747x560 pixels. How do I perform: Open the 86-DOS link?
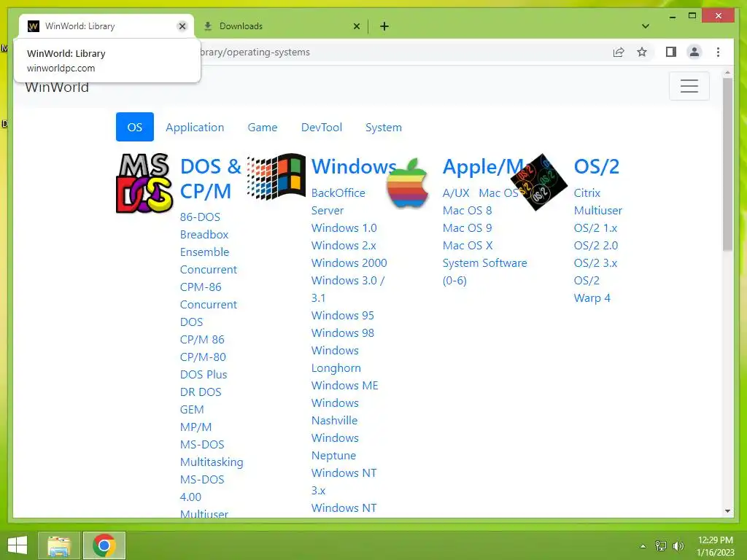coord(200,217)
